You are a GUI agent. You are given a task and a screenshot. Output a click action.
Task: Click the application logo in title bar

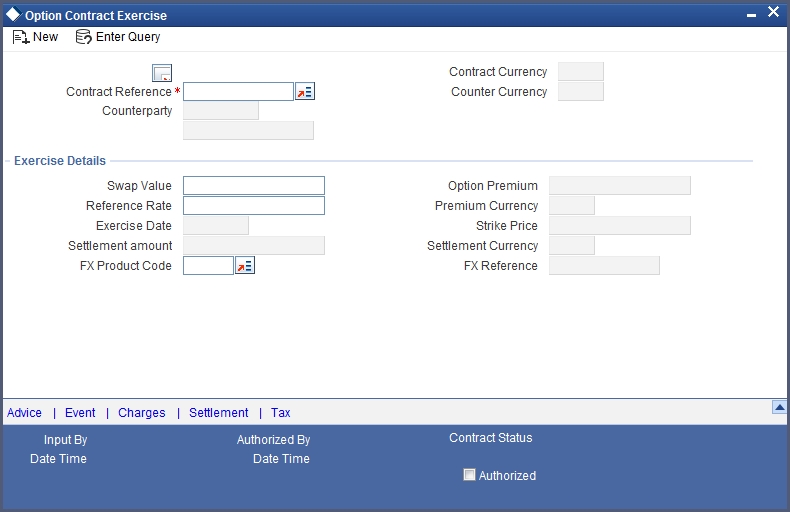click(x=13, y=15)
